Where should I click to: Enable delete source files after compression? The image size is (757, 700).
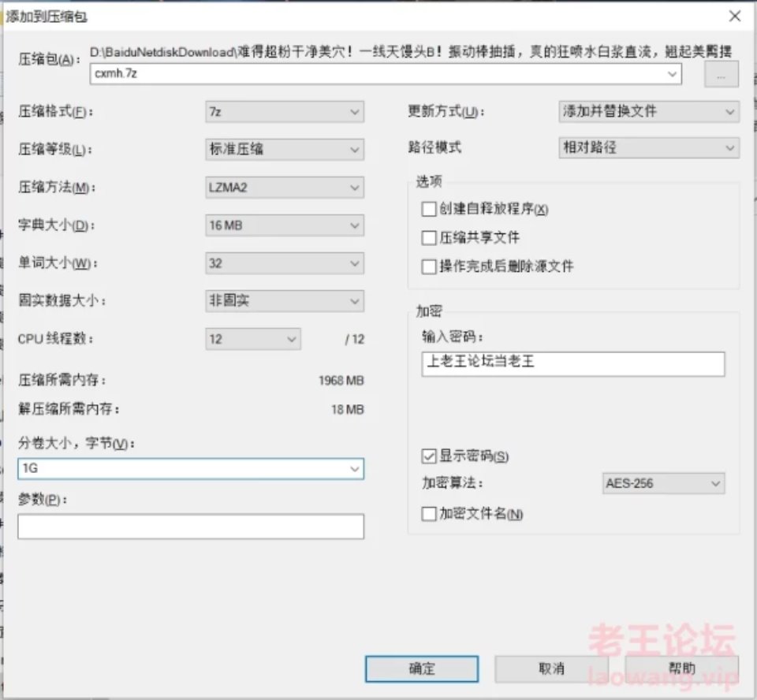coord(429,266)
